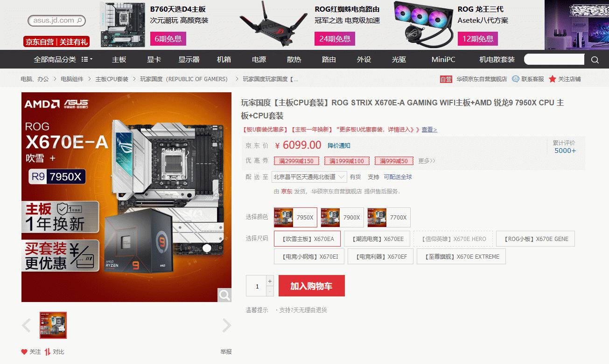Open the 电源 navigation menu

click(x=259, y=60)
